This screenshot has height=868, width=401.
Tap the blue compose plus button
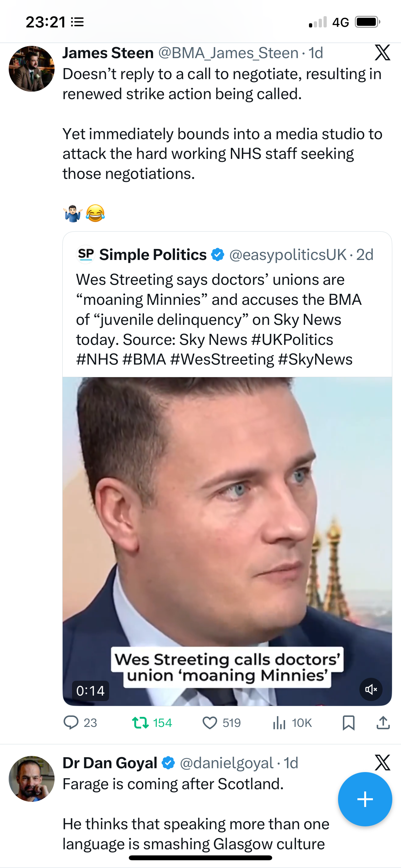pos(365,799)
